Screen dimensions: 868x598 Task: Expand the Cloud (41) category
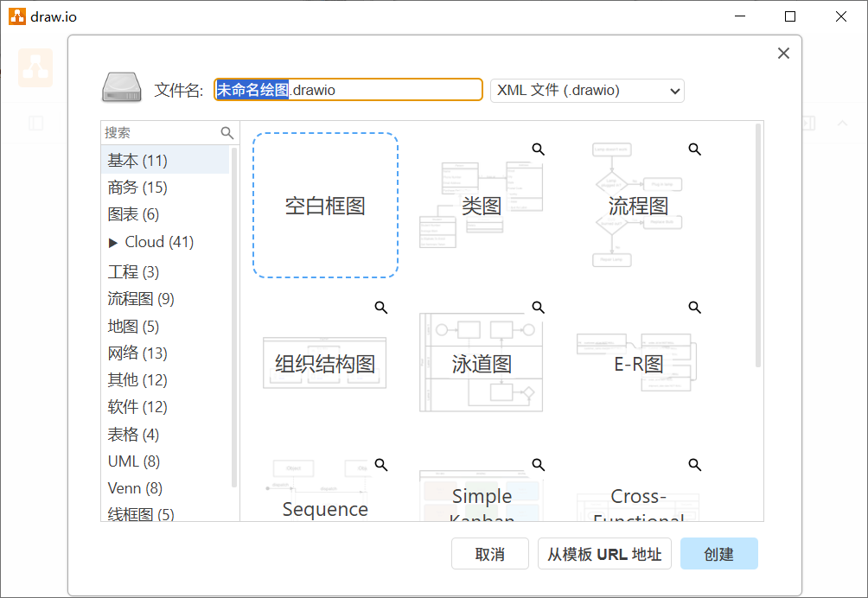(x=113, y=242)
